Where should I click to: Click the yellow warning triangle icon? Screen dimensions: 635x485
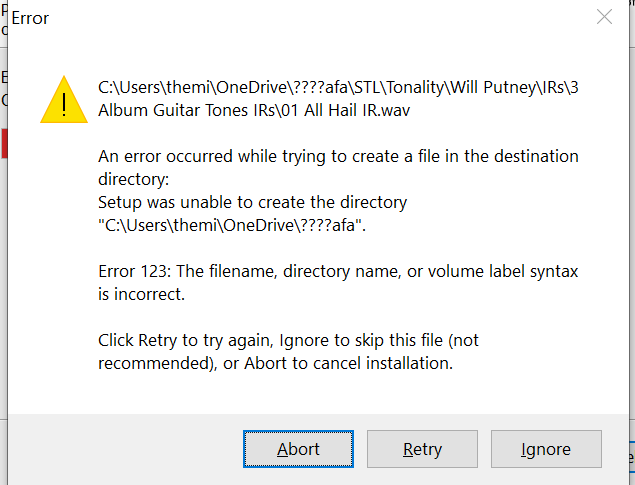point(64,99)
